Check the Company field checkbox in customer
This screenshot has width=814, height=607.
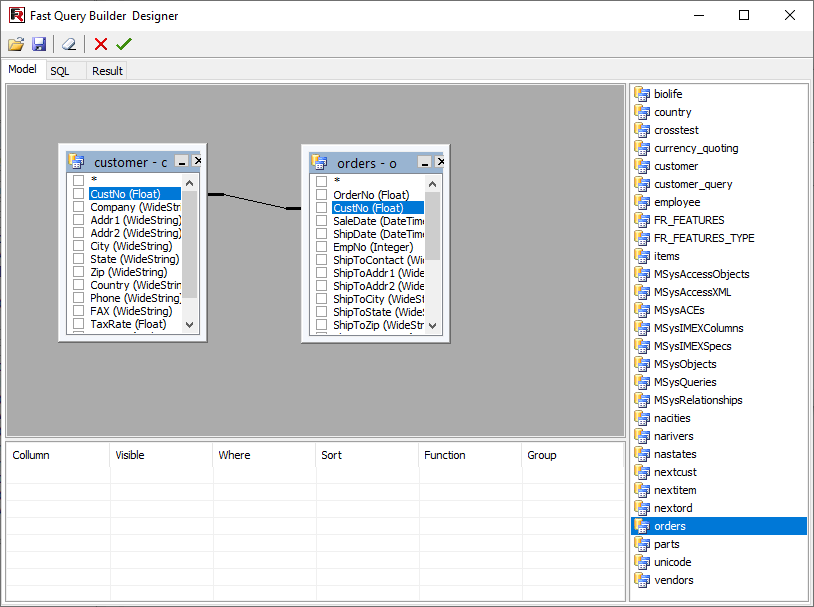(x=78, y=207)
